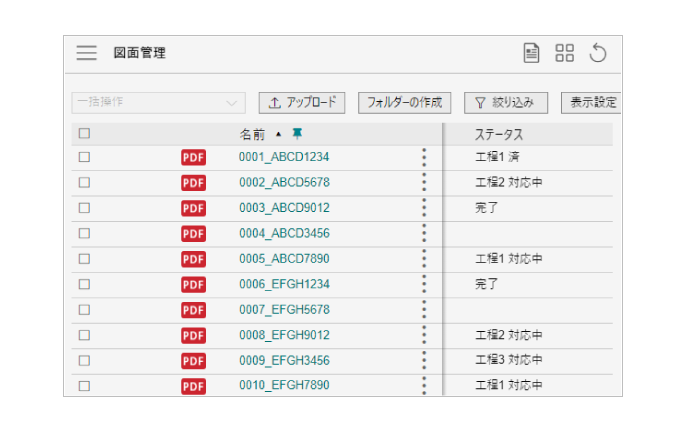Check the box for 0002_ABCD5678
Viewport: 686px width, 431px height.
tap(84, 183)
